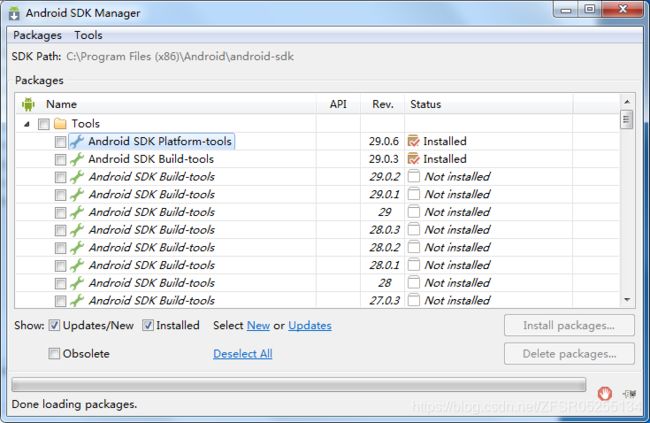The image size is (650, 423).
Task: Check Build-tools revision 29.0.1 checkbox
Action: (60, 195)
